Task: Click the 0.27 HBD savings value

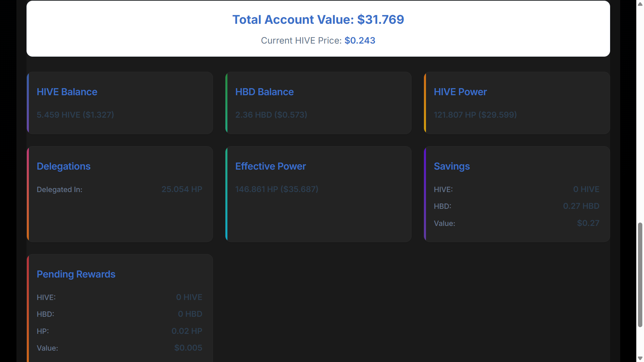Action: coord(581,206)
